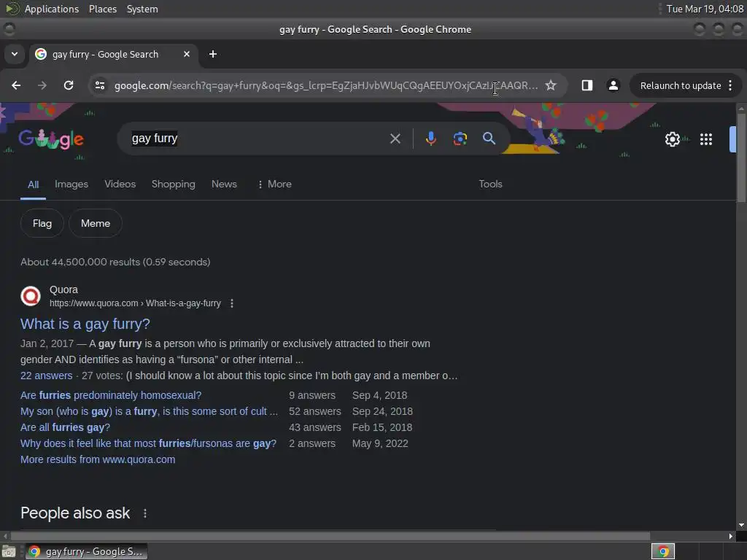The image size is (747, 560).
Task: Click the Quora favicon on the result
Action: coord(31,296)
